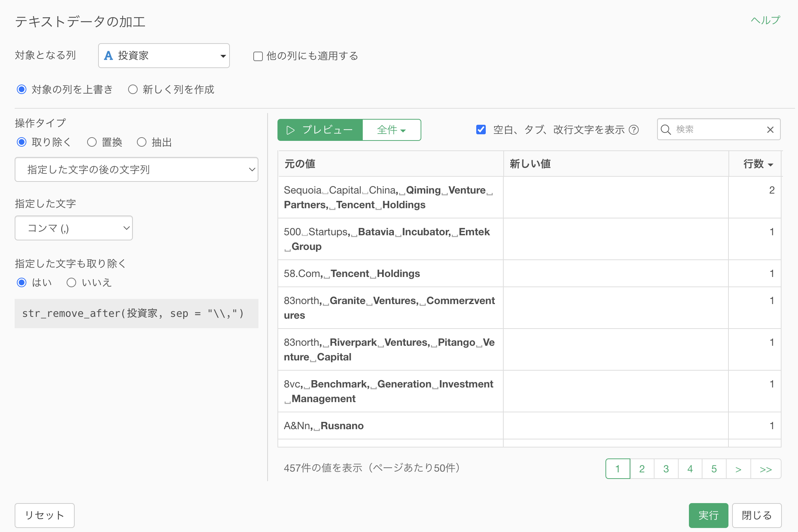Choose いいえ to keep the character

point(71,282)
